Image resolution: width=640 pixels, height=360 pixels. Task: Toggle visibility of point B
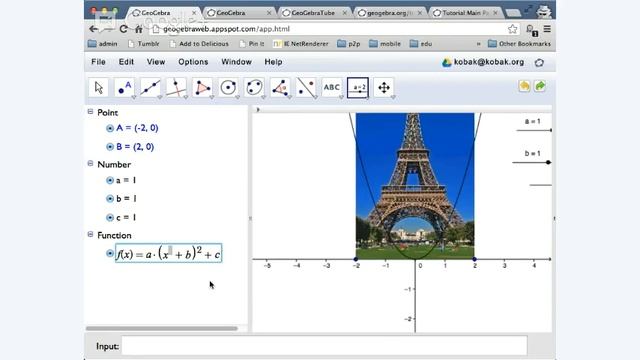pyautogui.click(x=110, y=147)
